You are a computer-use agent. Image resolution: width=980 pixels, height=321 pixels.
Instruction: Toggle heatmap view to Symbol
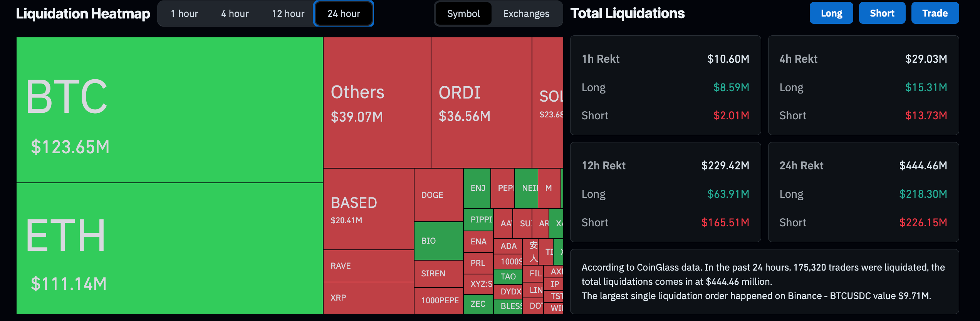463,14
